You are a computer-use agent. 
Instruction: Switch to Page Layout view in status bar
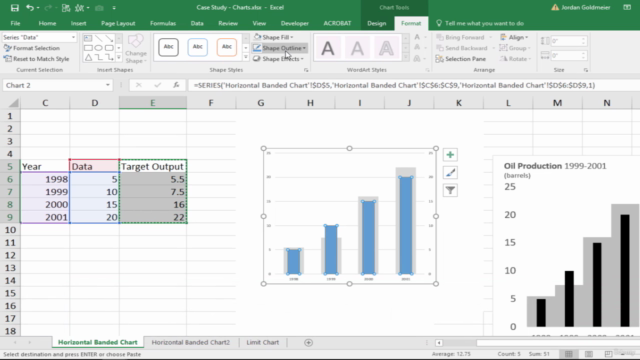pyautogui.click(x=589, y=354)
